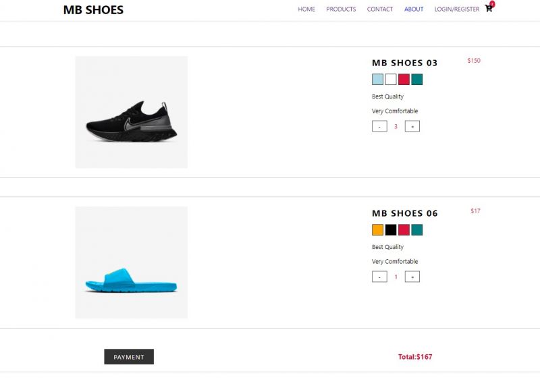Select red color swatch for MB Shoes 06
Screen dimensions: 540x392
404,230
